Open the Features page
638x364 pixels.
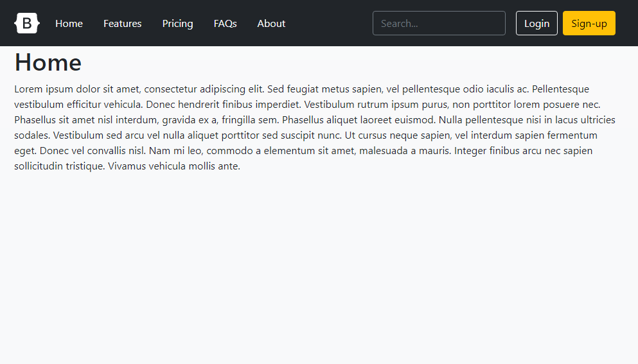tap(122, 24)
